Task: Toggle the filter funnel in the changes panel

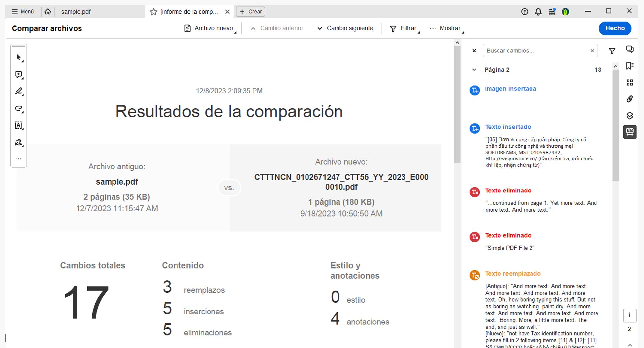Action: click(612, 51)
